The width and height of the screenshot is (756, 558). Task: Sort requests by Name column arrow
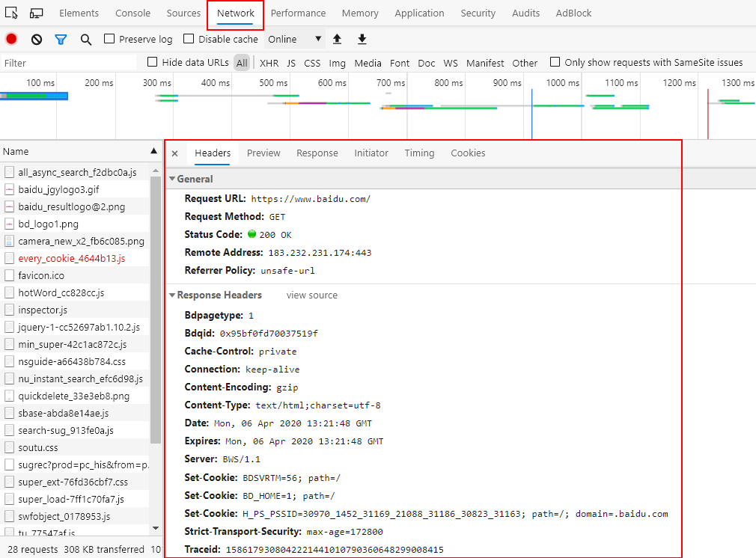(153, 151)
